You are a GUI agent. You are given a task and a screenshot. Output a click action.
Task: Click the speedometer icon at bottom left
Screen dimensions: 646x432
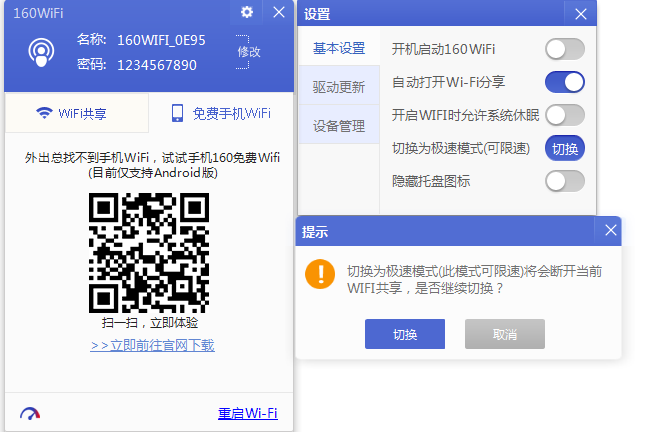(x=29, y=413)
